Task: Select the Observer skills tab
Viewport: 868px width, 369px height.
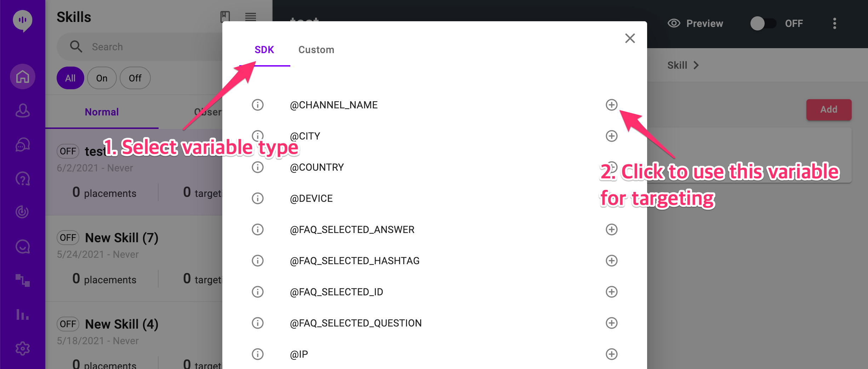Action: (x=208, y=112)
